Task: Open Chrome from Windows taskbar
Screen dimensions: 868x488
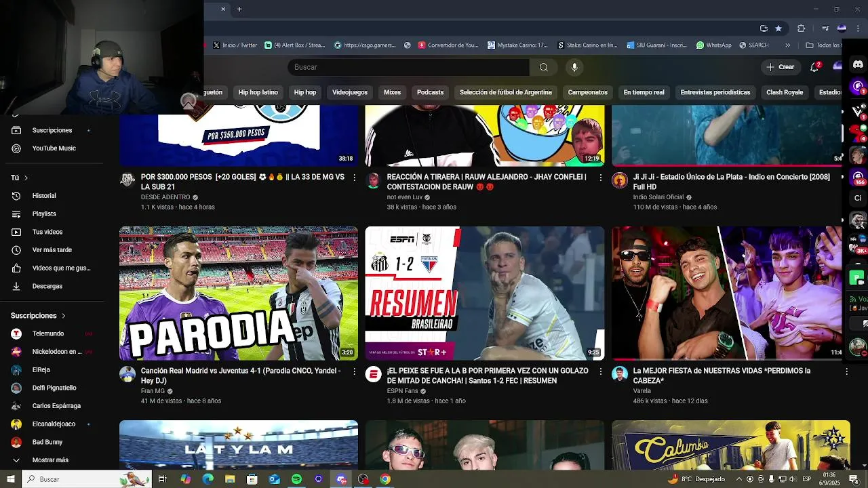Action: pyautogui.click(x=385, y=479)
